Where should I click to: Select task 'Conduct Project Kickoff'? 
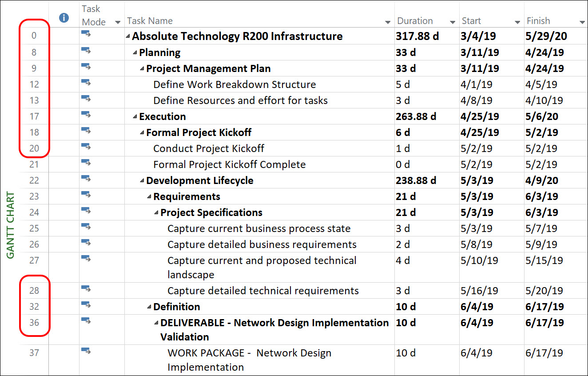tap(209, 148)
